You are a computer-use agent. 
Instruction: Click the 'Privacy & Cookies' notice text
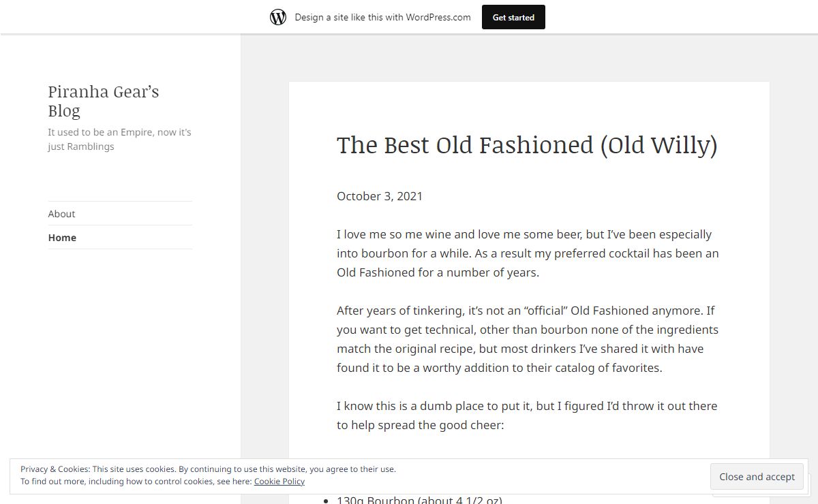click(208, 469)
